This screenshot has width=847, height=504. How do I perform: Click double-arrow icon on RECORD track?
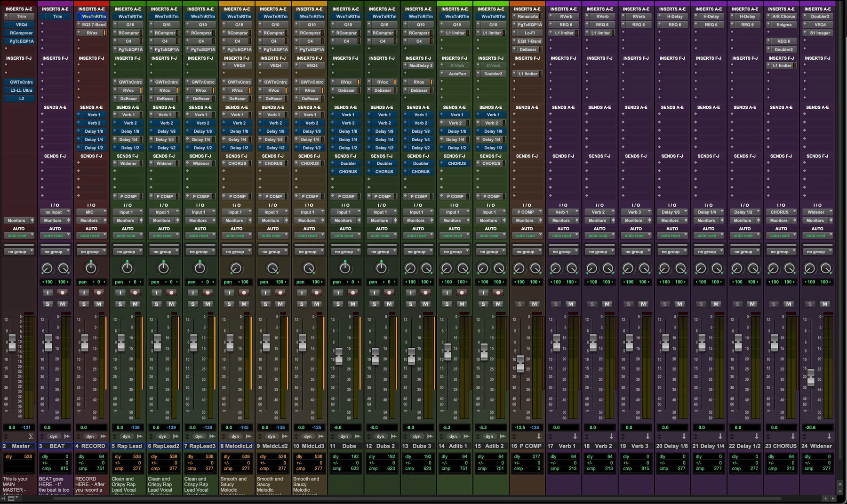(103, 437)
